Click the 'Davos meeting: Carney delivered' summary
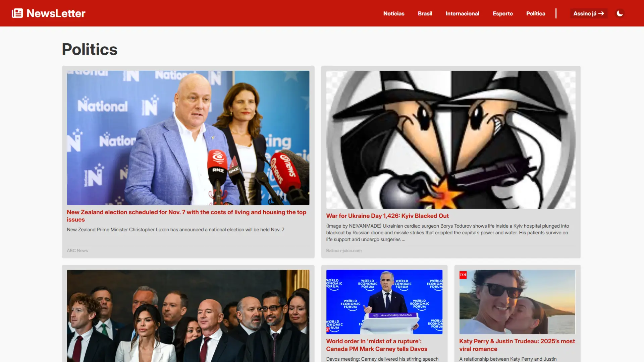Viewport: 644px width, 362px height. (382, 359)
